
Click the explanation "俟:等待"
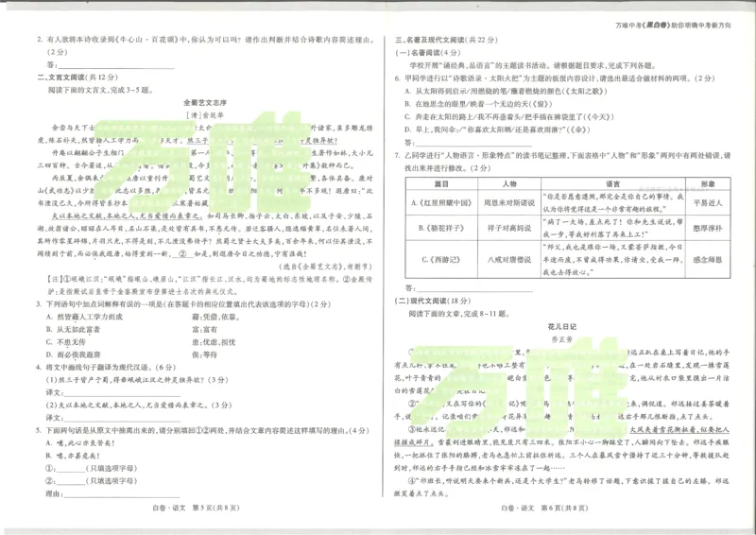204,354
